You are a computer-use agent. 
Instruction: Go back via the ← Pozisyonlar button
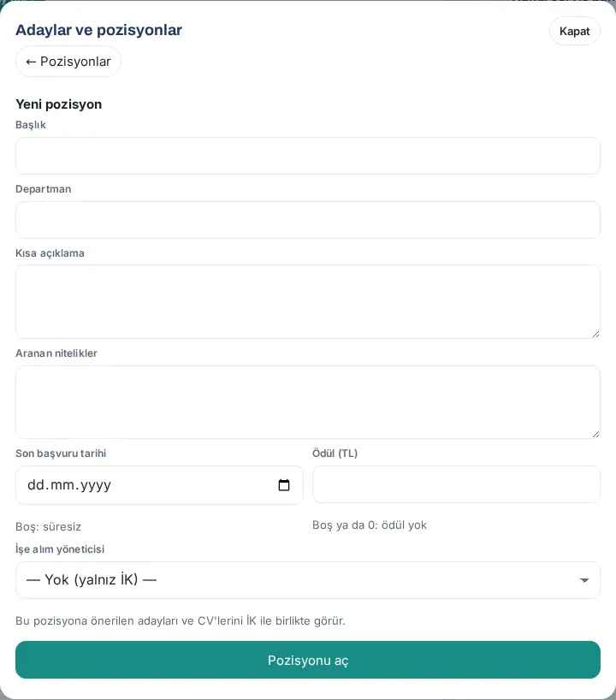[x=68, y=61]
